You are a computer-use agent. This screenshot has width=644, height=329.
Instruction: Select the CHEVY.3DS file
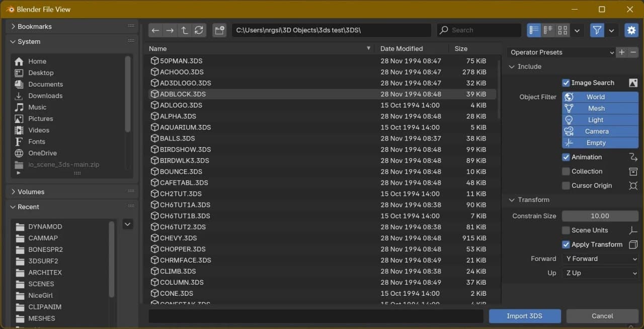click(322, 238)
